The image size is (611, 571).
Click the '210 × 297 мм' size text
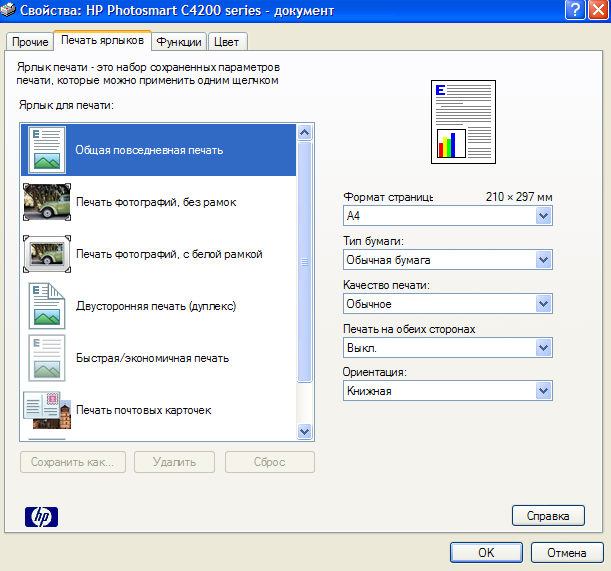point(519,197)
